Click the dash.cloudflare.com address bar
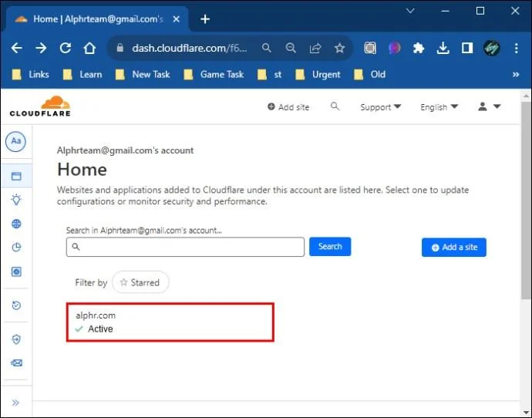The height and width of the screenshot is (418, 532). coord(190,48)
